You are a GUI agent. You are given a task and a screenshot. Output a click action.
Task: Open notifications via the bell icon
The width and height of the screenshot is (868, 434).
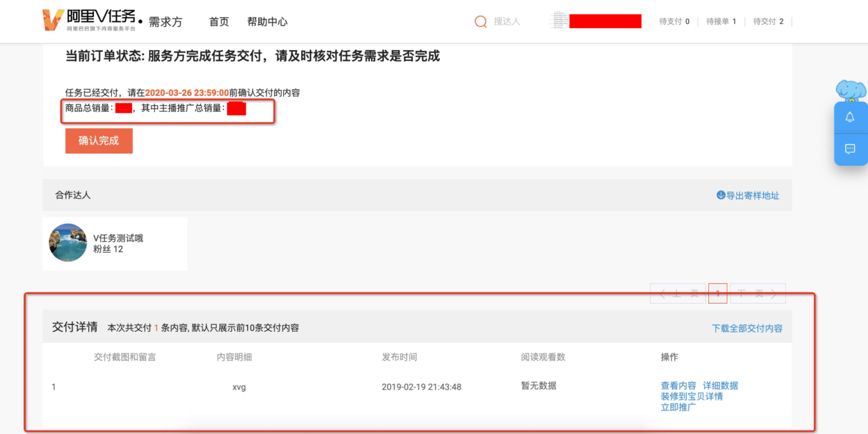tap(850, 117)
